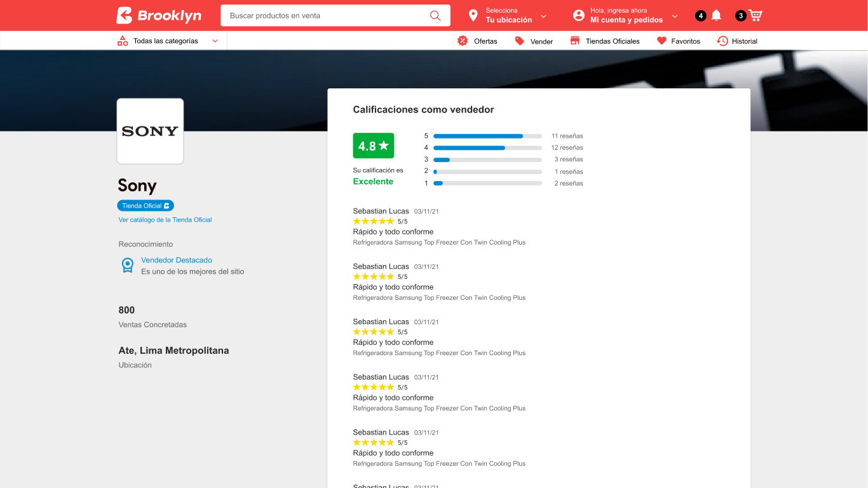Click the 3-star rating bar
This screenshot has width=868, height=488.
click(487, 159)
